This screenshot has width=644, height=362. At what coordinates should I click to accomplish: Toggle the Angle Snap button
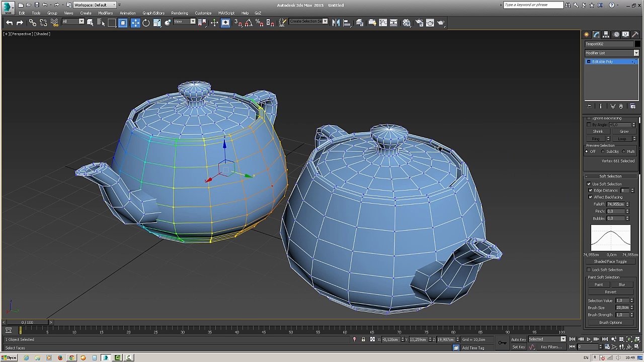coord(249,23)
